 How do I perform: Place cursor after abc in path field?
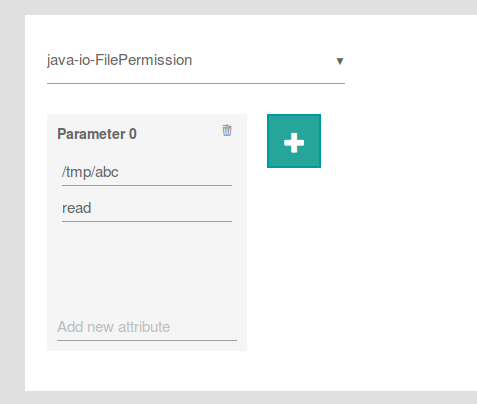pos(119,172)
